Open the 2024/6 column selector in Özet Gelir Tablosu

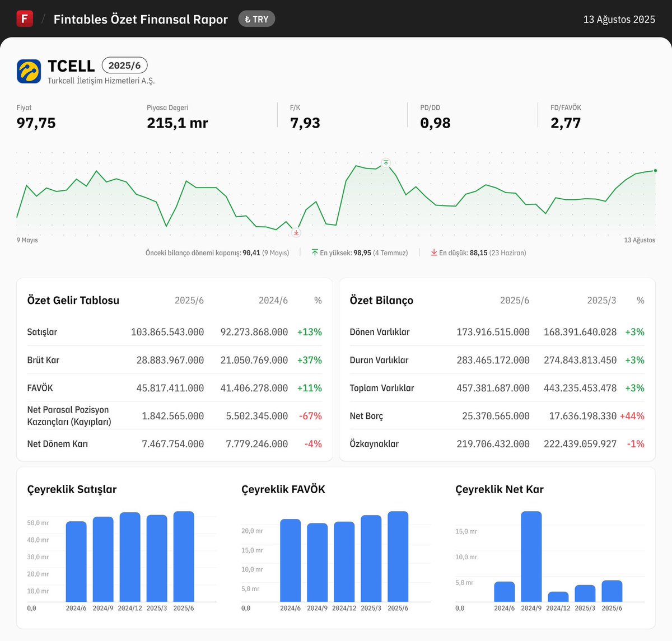coord(273,300)
